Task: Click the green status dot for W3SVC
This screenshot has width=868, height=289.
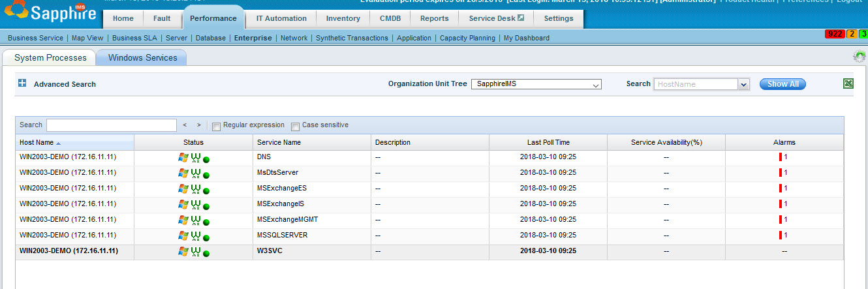Action: 206,253
